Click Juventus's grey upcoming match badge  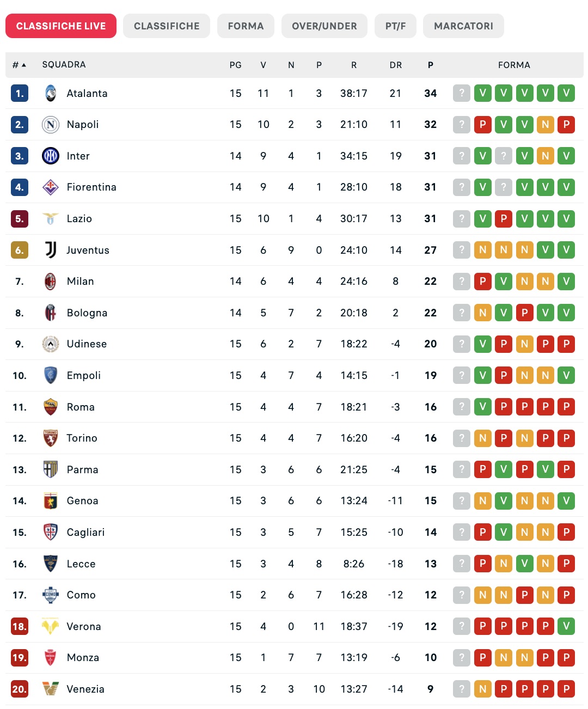coord(462,250)
